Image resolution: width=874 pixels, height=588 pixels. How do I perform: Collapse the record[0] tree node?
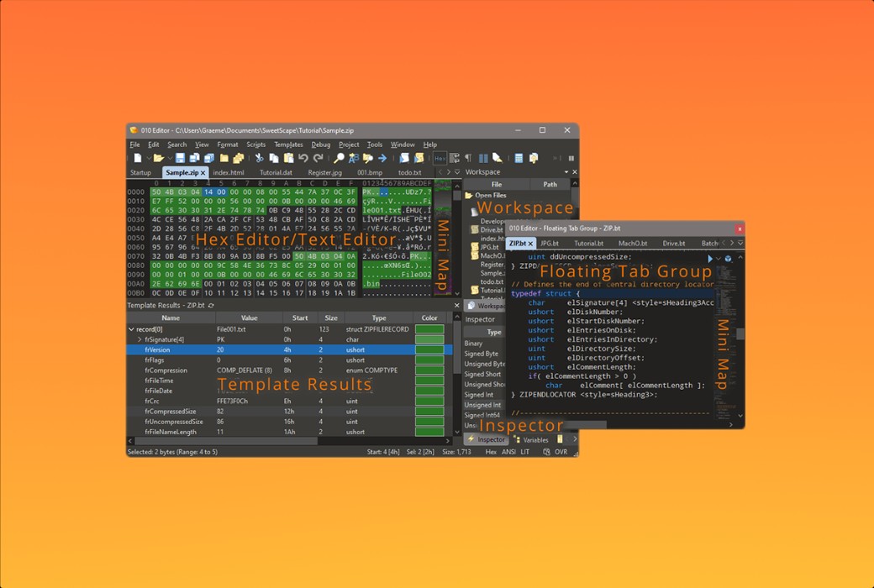pyautogui.click(x=131, y=329)
